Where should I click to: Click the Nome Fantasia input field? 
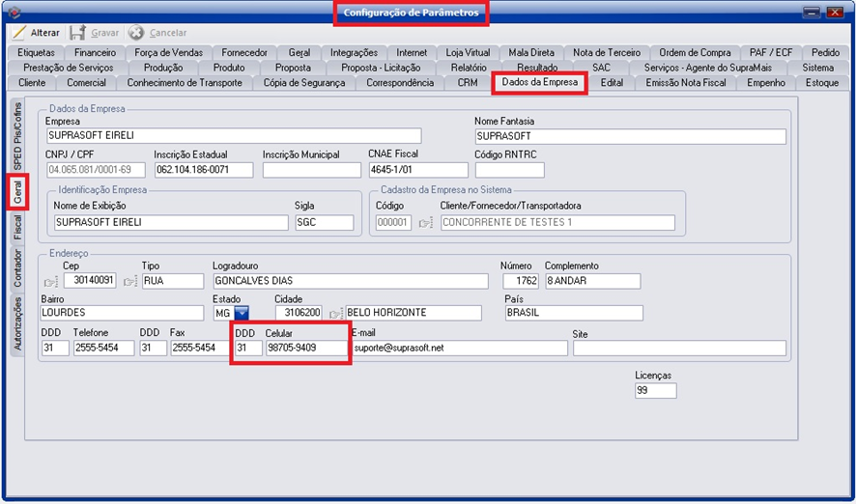click(x=630, y=136)
